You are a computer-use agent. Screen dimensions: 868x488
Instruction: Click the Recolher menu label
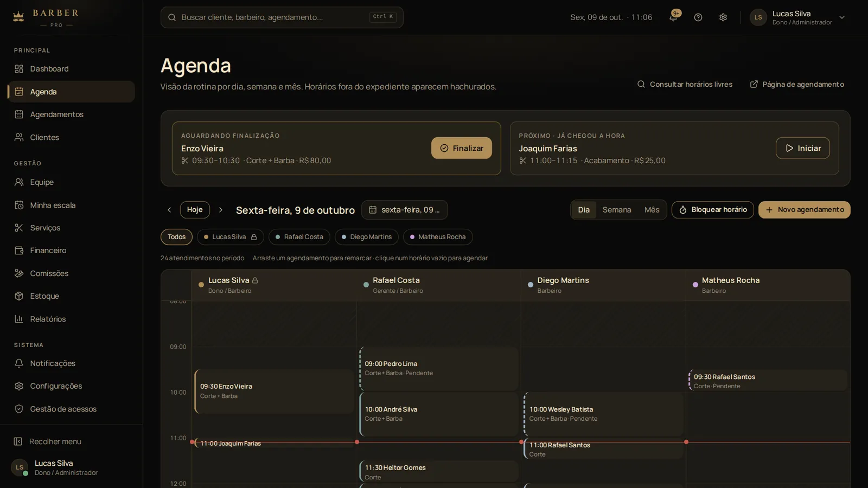pyautogui.click(x=55, y=441)
